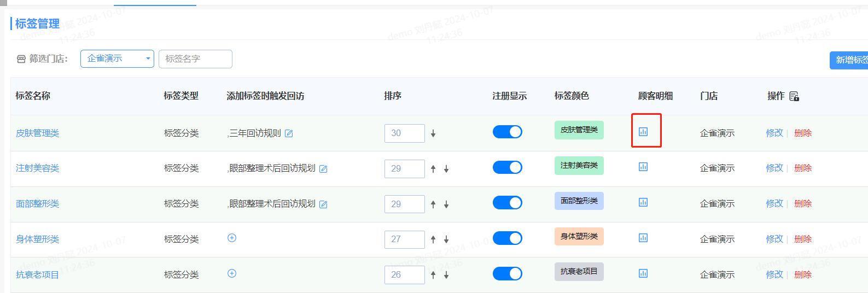The image size is (868, 293).
Task: Open the 企雀演示 store filter dropdown
Action: (117, 58)
